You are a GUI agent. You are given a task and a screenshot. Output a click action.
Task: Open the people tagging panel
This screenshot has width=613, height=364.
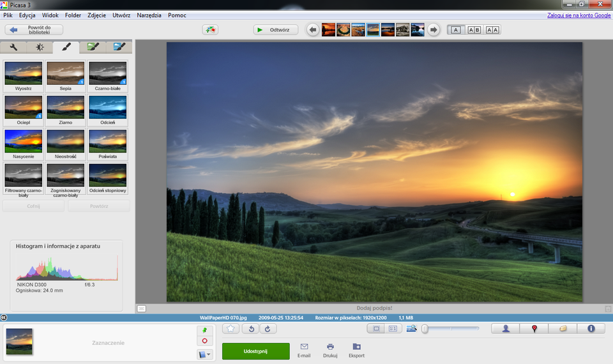[x=505, y=329]
